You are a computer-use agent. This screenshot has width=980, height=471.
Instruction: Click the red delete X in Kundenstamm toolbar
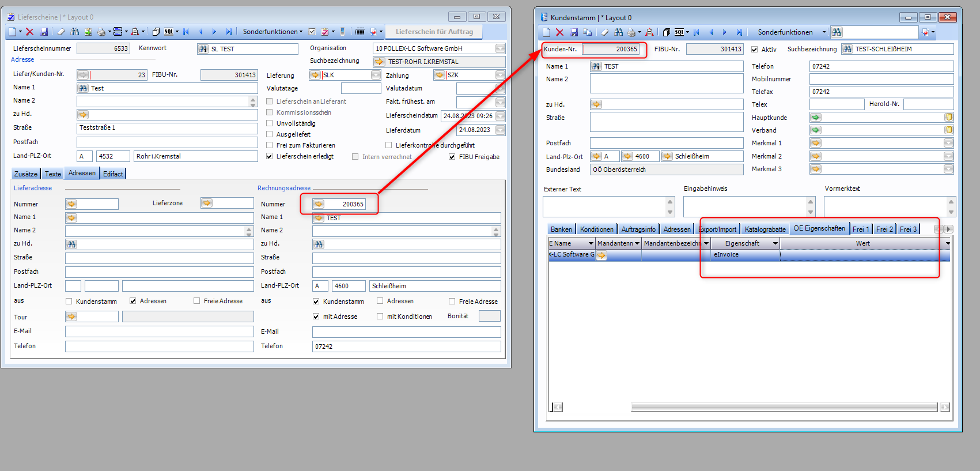click(x=559, y=32)
